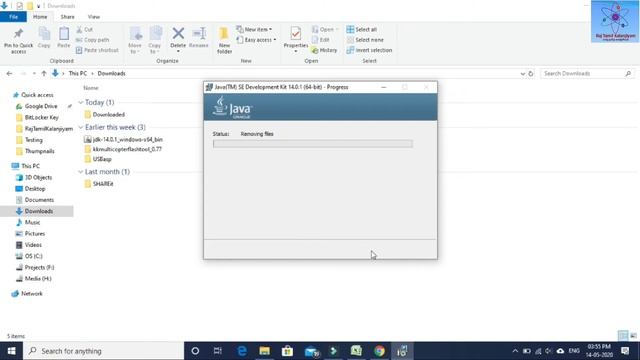Open the Windows Start button
The height and width of the screenshot is (360, 640).
coord(11,351)
